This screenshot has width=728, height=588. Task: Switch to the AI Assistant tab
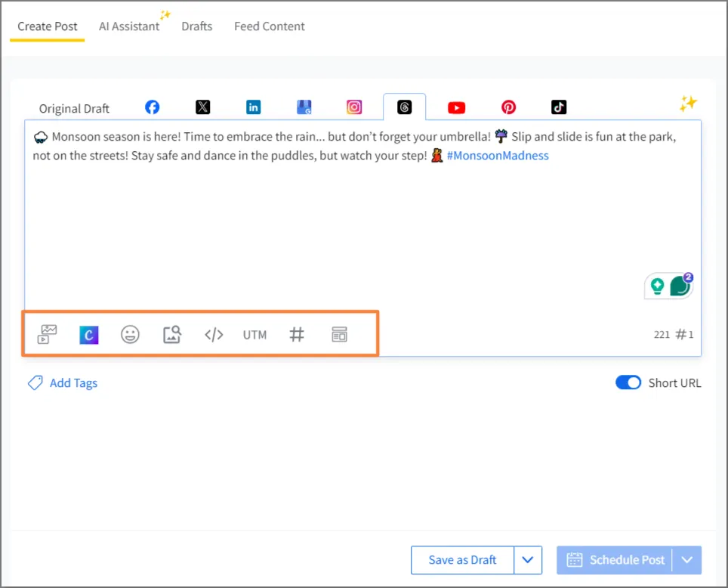[x=129, y=26]
